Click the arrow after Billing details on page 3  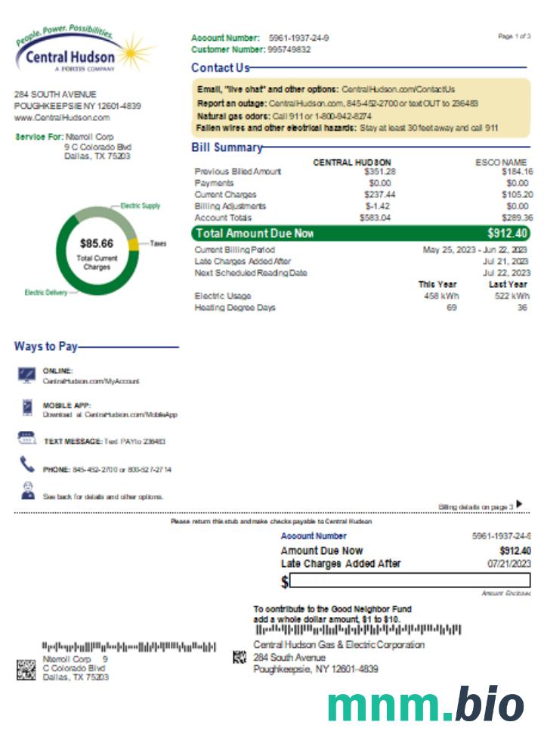point(519,504)
